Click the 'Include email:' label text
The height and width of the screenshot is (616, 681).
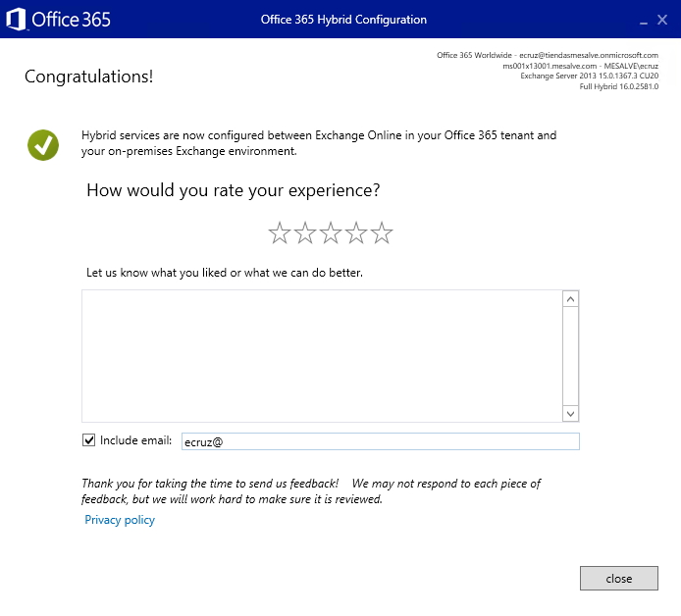coord(136,440)
